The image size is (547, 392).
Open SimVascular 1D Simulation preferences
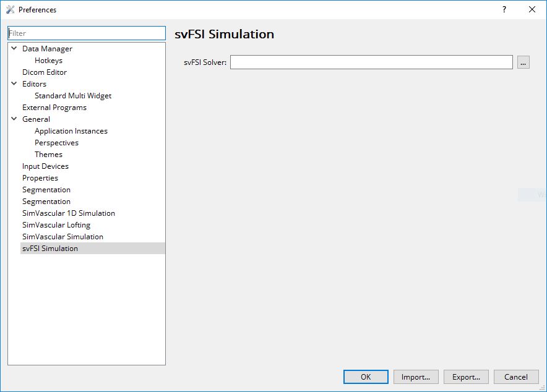click(68, 213)
